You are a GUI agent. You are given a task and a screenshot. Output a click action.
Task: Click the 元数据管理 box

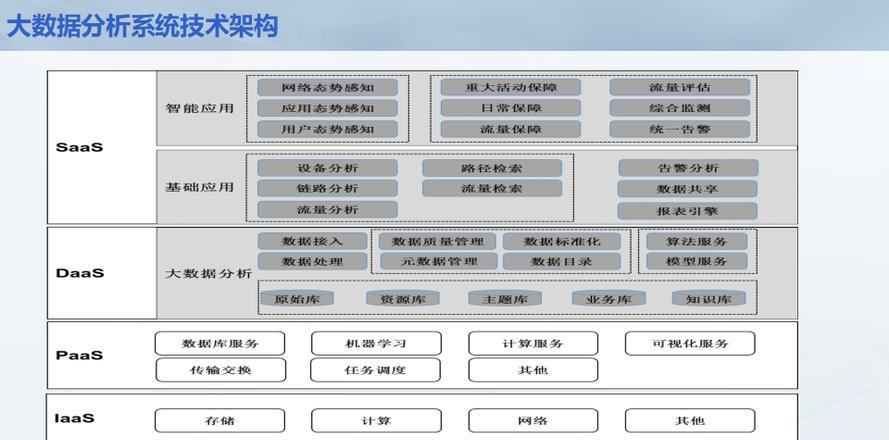439,261
